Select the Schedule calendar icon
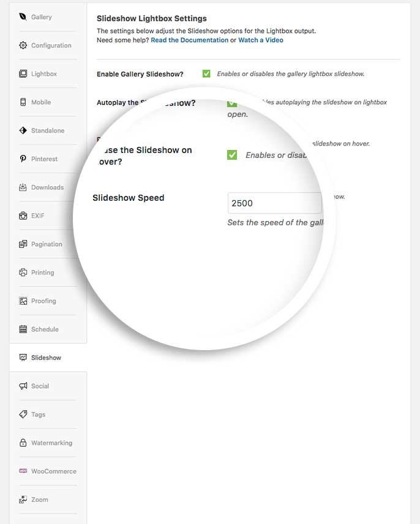420x524 pixels. (x=23, y=329)
